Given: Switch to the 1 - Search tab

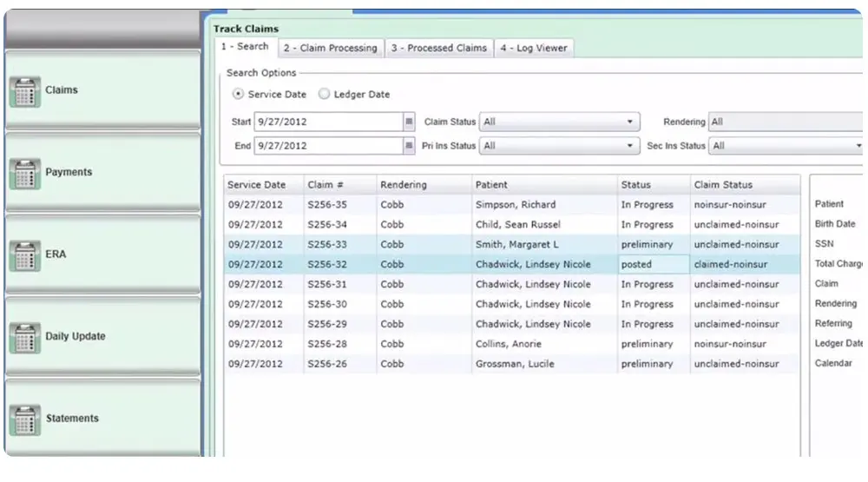Looking at the screenshot, I should 245,47.
